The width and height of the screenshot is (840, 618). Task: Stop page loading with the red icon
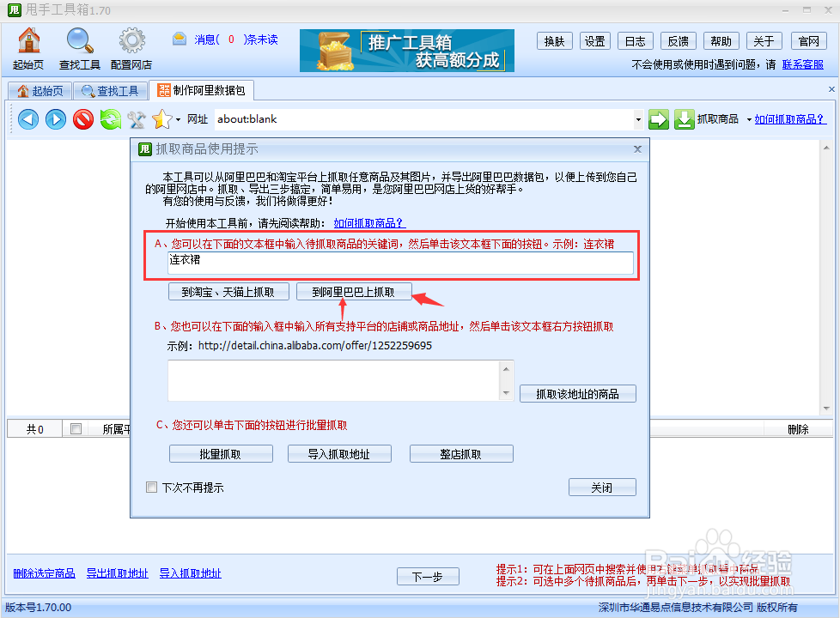pos(82,118)
